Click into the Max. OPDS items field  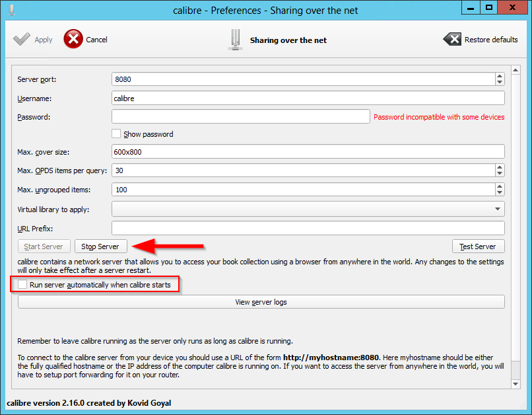304,170
